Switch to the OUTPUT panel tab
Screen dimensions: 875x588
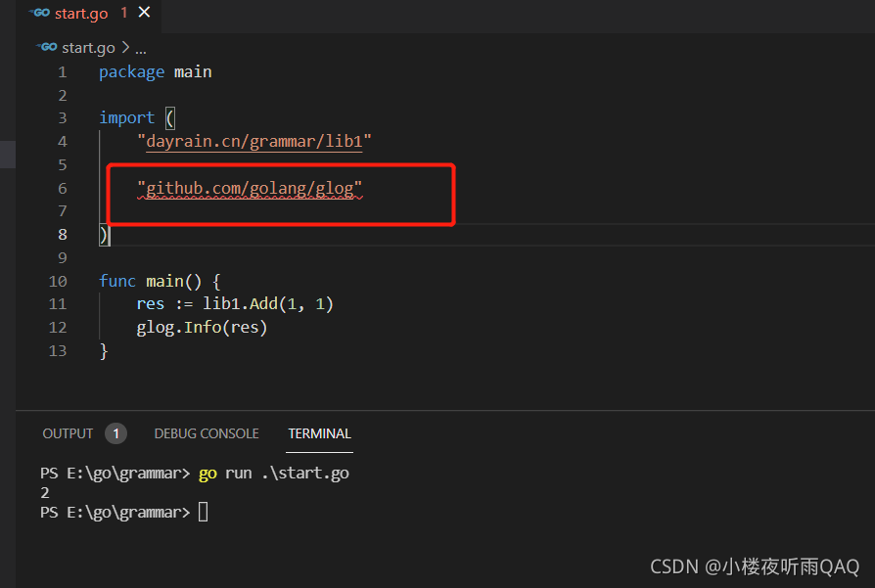[x=68, y=433]
